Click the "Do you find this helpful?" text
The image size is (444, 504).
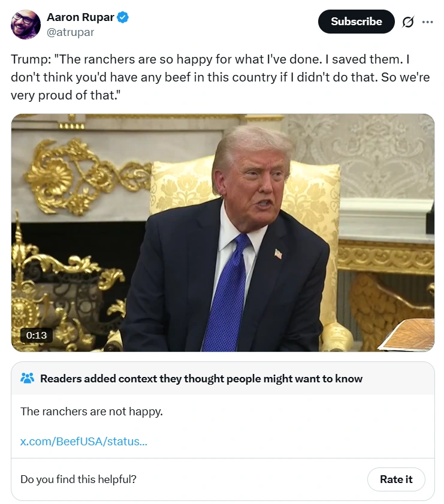point(78,479)
